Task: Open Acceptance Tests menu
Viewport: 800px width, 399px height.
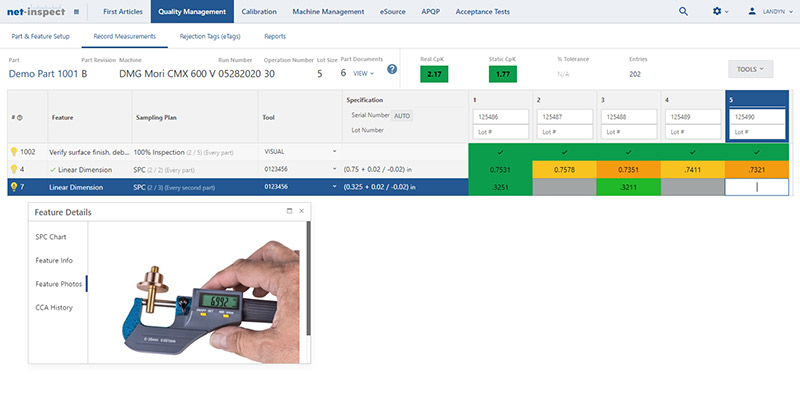Action: point(483,11)
